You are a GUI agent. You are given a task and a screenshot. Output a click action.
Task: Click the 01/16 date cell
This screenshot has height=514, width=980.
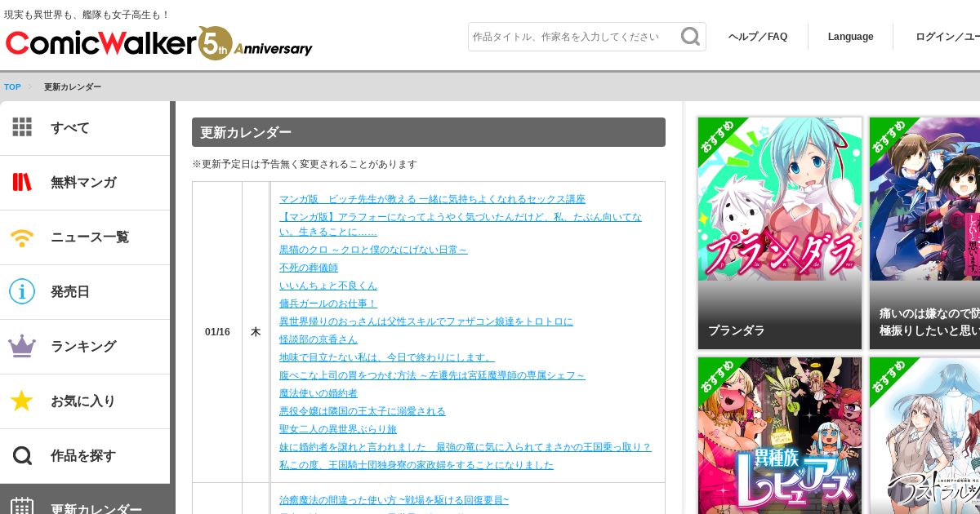click(217, 332)
